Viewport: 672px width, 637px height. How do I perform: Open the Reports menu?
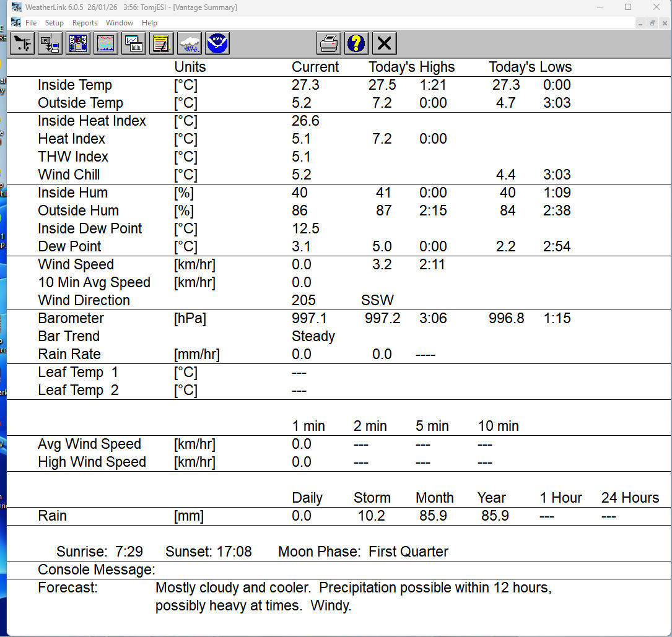click(85, 23)
